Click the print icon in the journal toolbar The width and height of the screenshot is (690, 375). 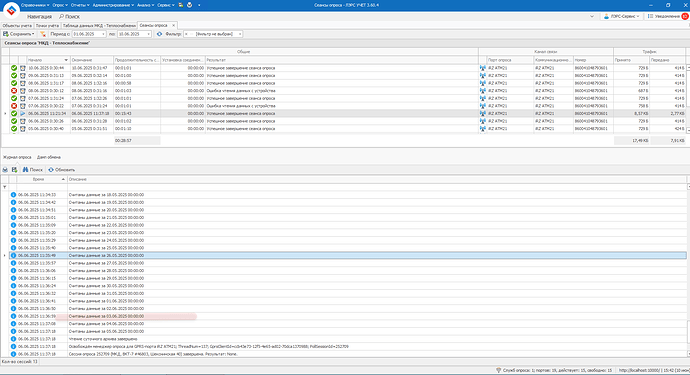pyautogui.click(x=5, y=169)
